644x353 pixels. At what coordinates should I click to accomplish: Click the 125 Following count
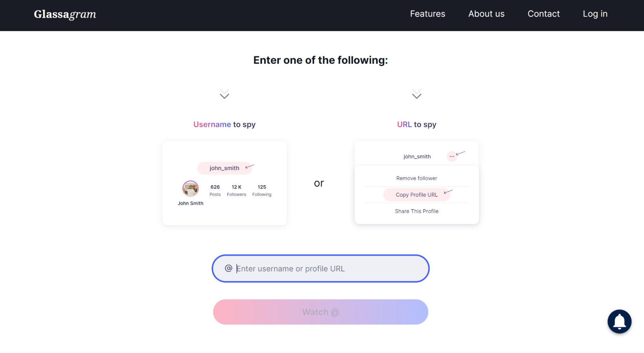[262, 190]
